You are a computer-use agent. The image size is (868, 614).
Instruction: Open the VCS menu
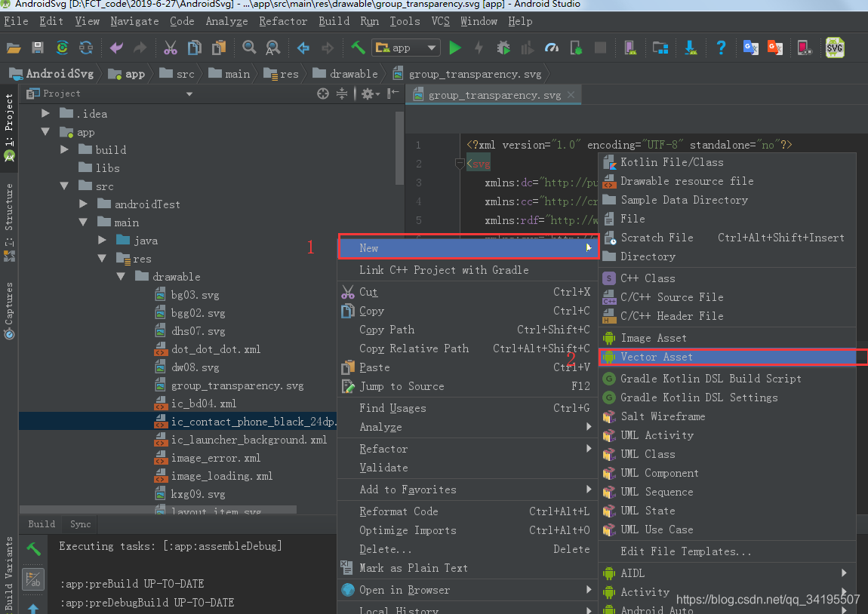click(440, 21)
